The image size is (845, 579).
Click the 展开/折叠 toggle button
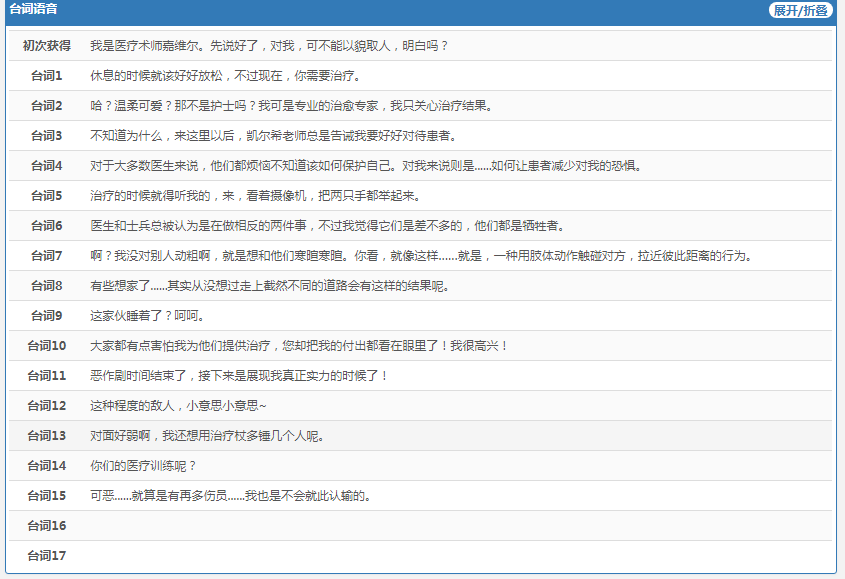click(x=800, y=10)
